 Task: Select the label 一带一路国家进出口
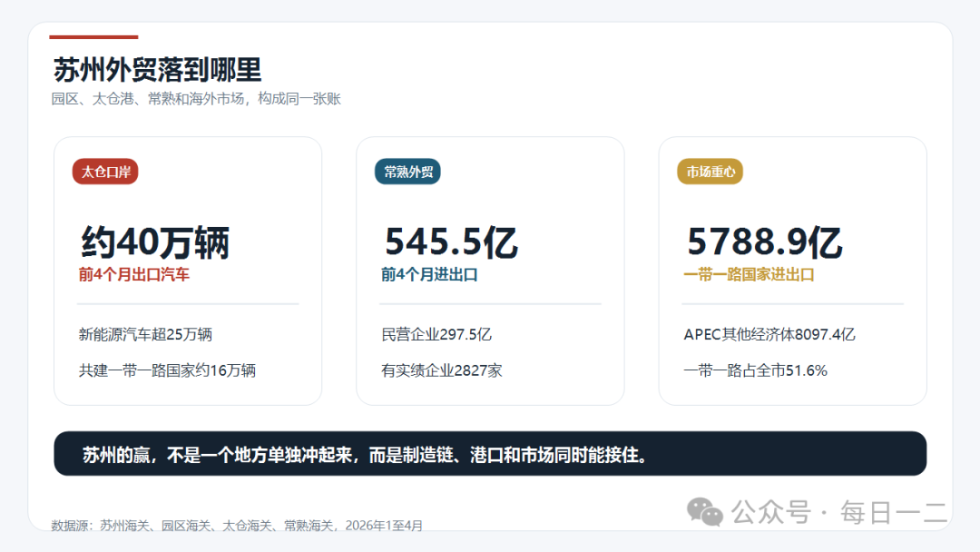[x=749, y=274]
